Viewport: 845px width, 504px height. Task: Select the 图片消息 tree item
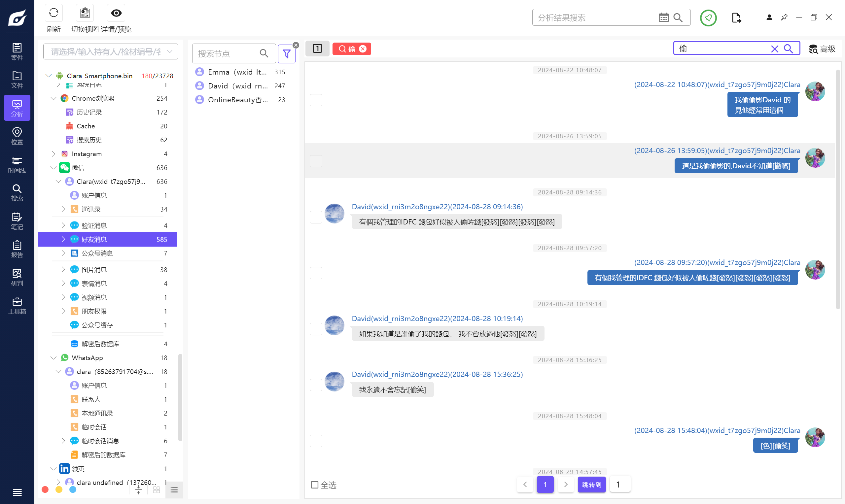(94, 270)
